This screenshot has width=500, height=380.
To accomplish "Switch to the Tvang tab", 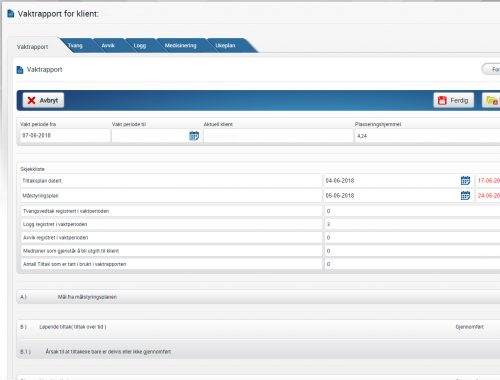I will click(x=75, y=45).
